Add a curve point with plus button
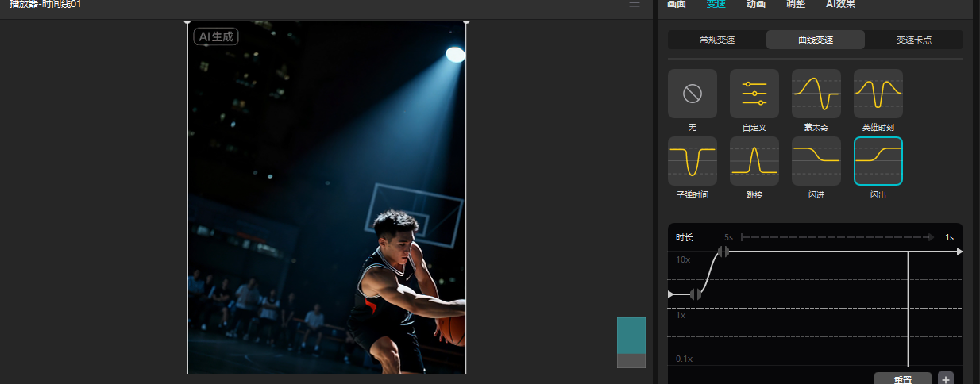The width and height of the screenshot is (980, 384). click(x=945, y=379)
